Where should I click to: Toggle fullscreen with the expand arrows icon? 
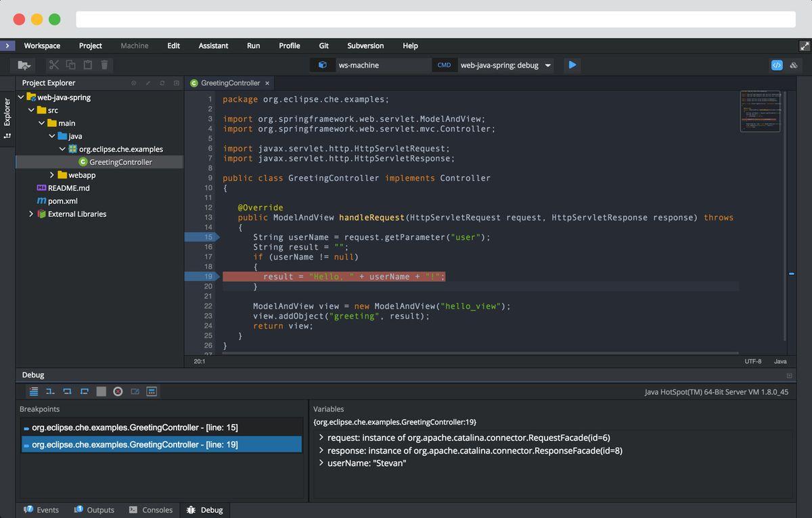coord(805,46)
